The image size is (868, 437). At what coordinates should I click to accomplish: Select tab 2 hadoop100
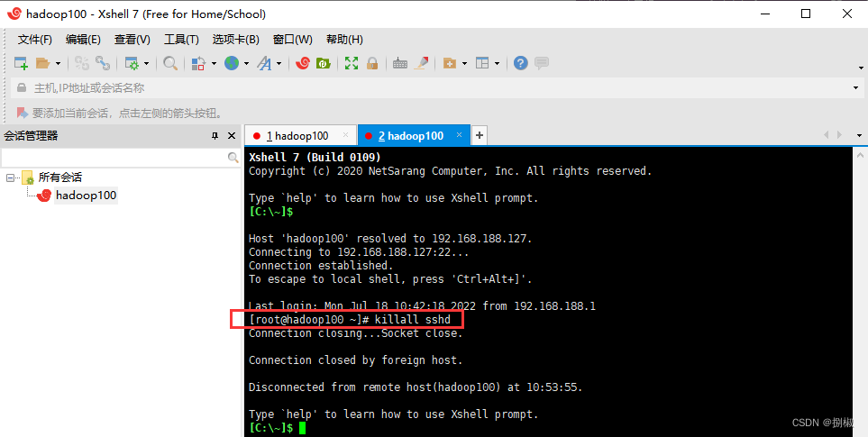click(414, 136)
